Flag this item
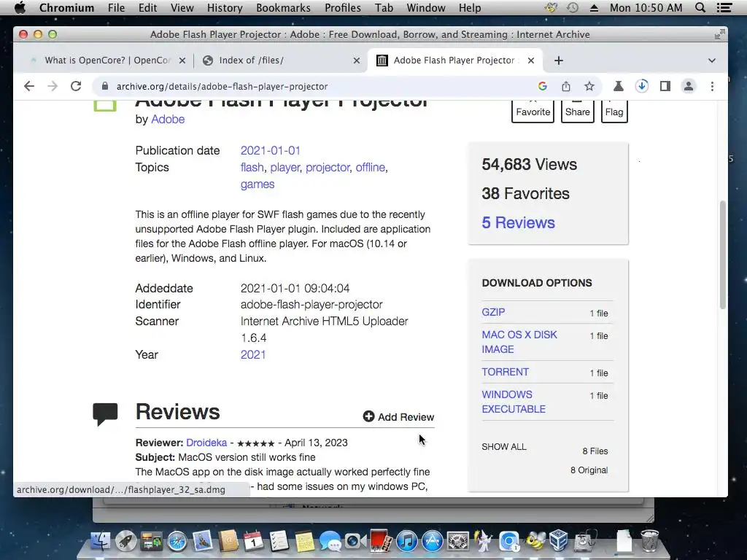This screenshot has height=560, width=747. (x=614, y=112)
